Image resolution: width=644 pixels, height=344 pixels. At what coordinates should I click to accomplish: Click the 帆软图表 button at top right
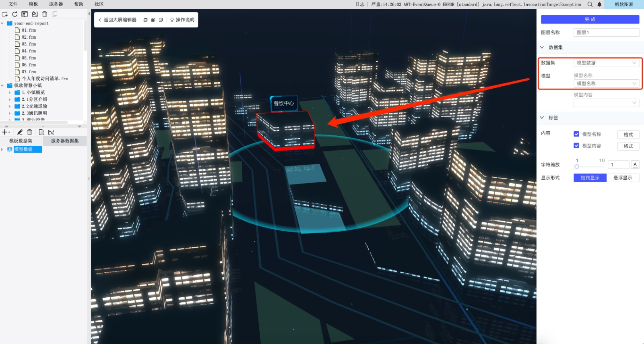[624, 4]
